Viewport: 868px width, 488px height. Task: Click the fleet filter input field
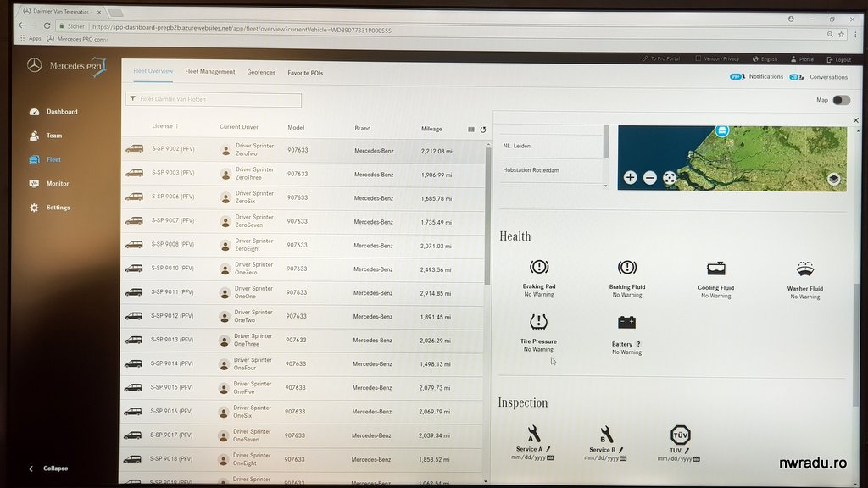(214, 100)
